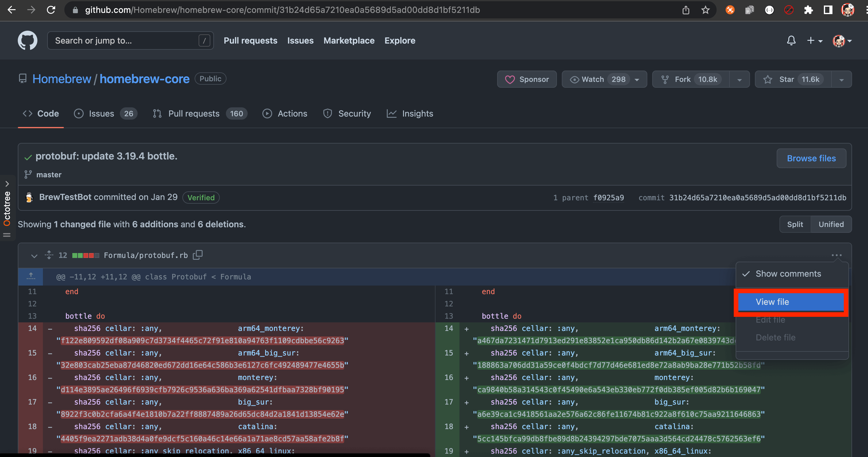Open the BrewTestBot author link
The width and height of the screenshot is (868, 457).
click(65, 197)
